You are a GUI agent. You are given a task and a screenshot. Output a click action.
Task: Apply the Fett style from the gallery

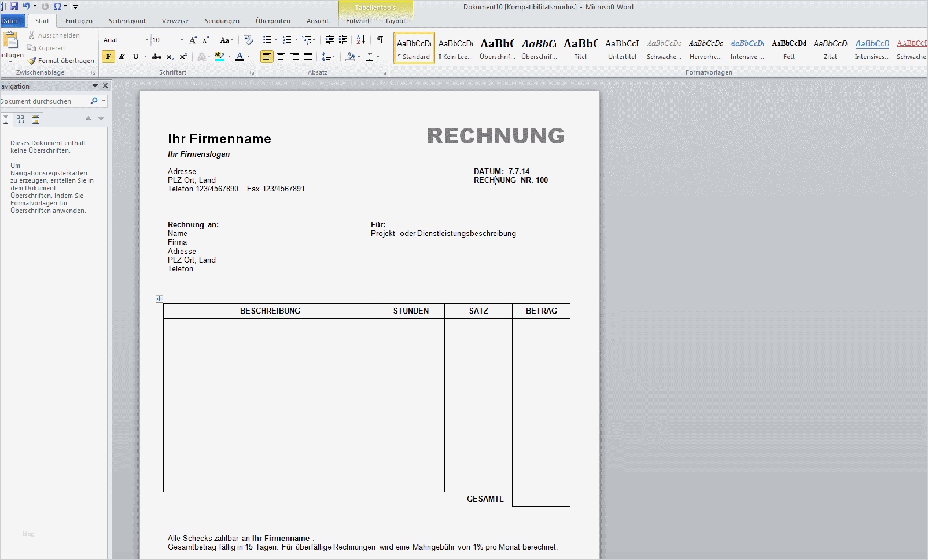coord(789,48)
